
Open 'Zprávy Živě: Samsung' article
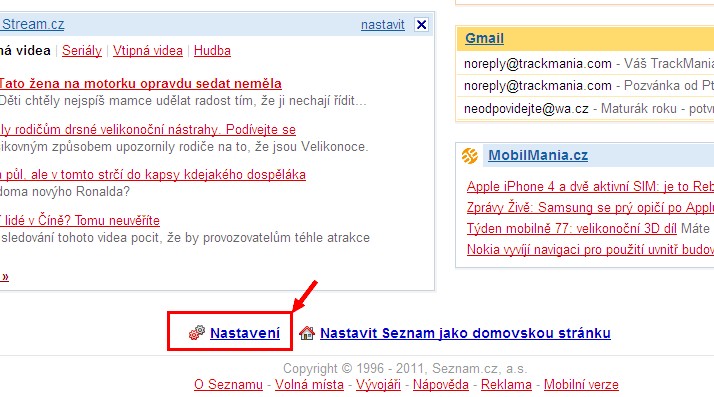click(590, 207)
